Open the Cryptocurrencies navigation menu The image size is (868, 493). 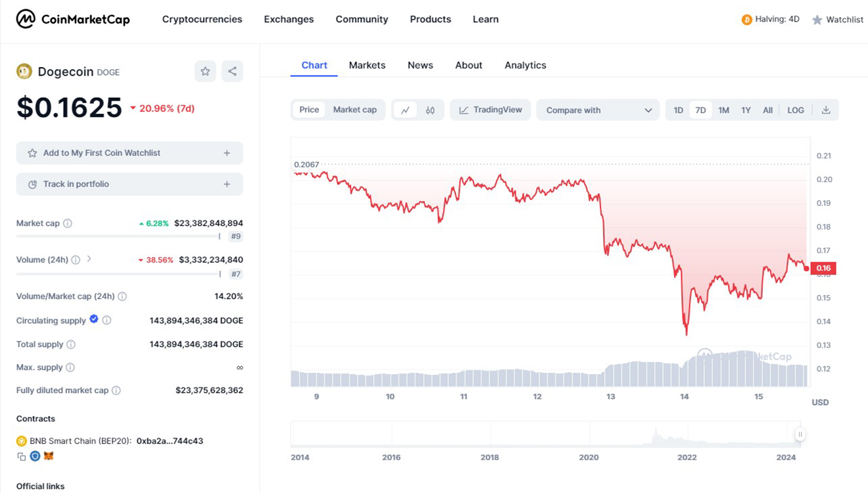(202, 19)
